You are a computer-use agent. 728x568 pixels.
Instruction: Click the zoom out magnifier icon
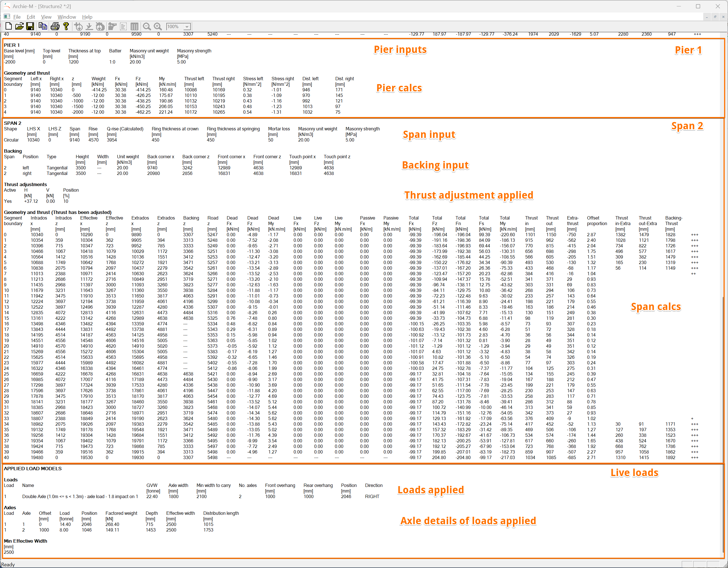147,27
